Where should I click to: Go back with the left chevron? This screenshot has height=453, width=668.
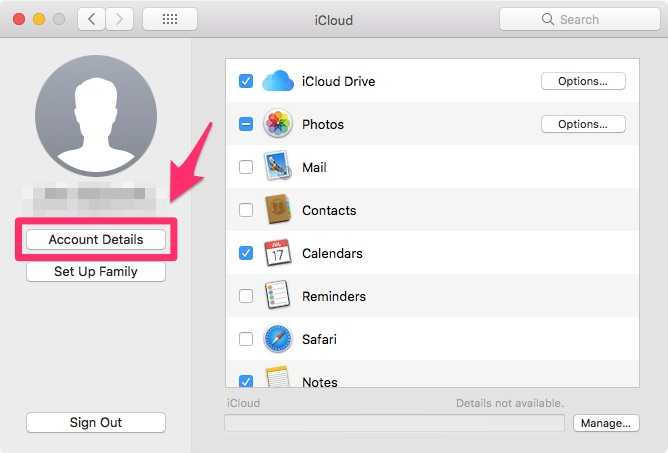point(92,19)
